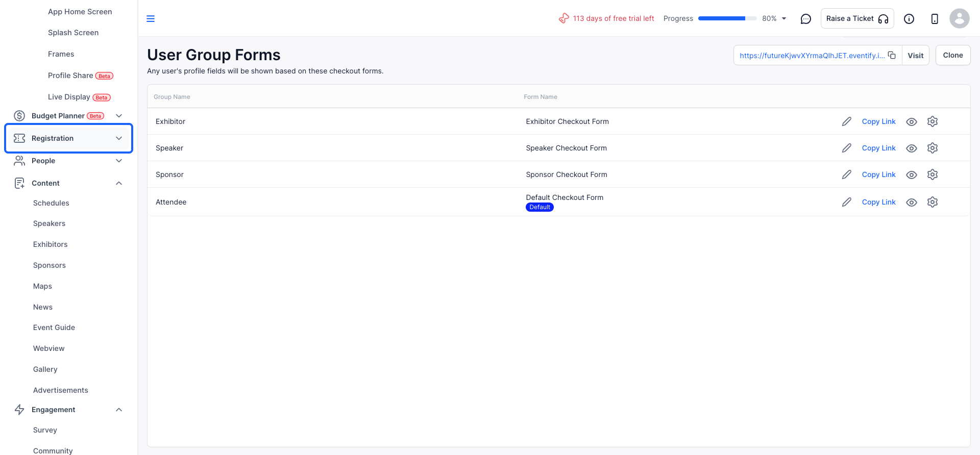Click the Registration ticket icon

coord(19,138)
